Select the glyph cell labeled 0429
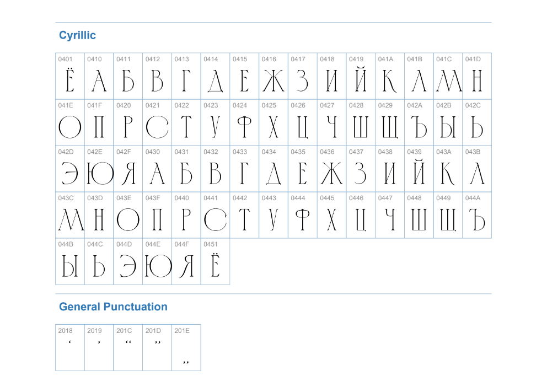 pyautogui.click(x=390, y=123)
